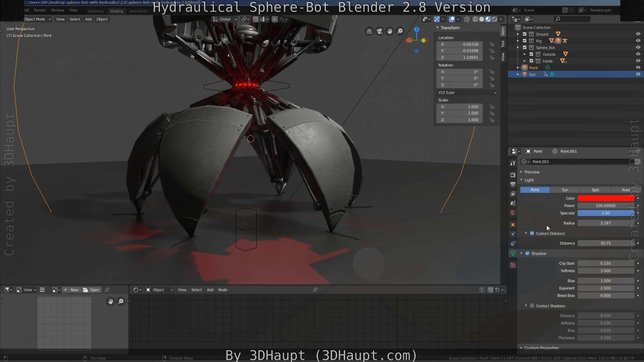Set light type to Area
Screen dimensions: 644x362
[x=626, y=190]
